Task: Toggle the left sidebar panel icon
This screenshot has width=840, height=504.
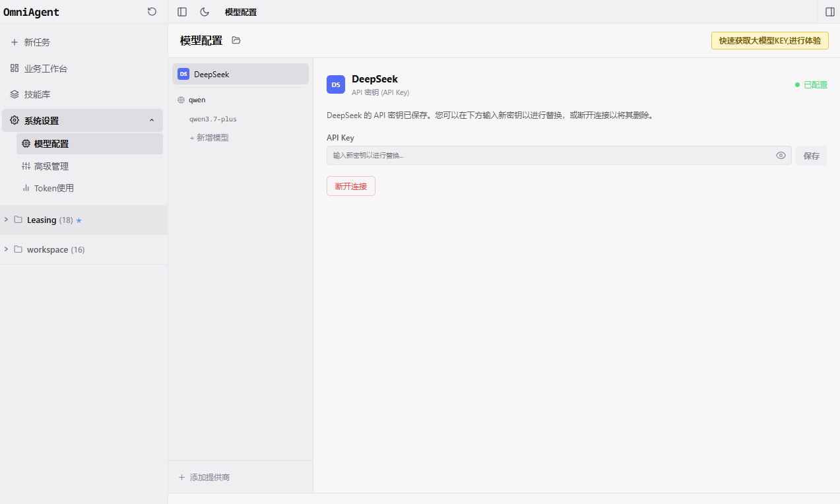Action: coord(182,12)
